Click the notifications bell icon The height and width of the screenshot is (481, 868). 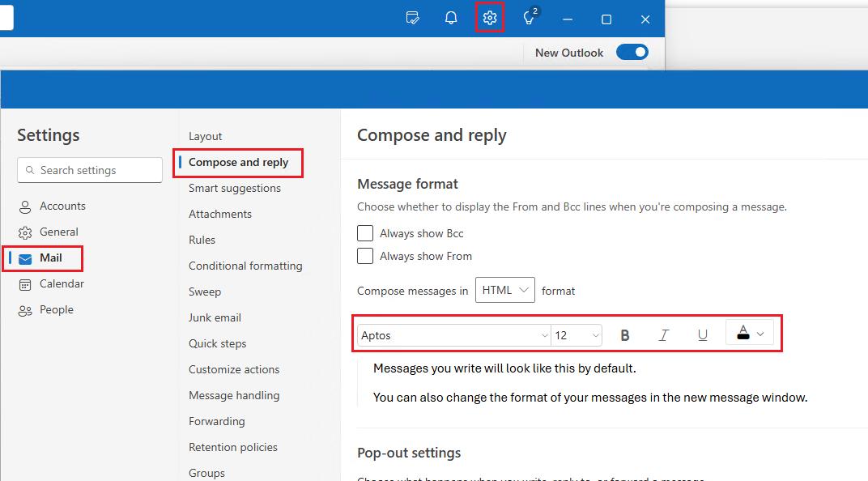click(451, 18)
